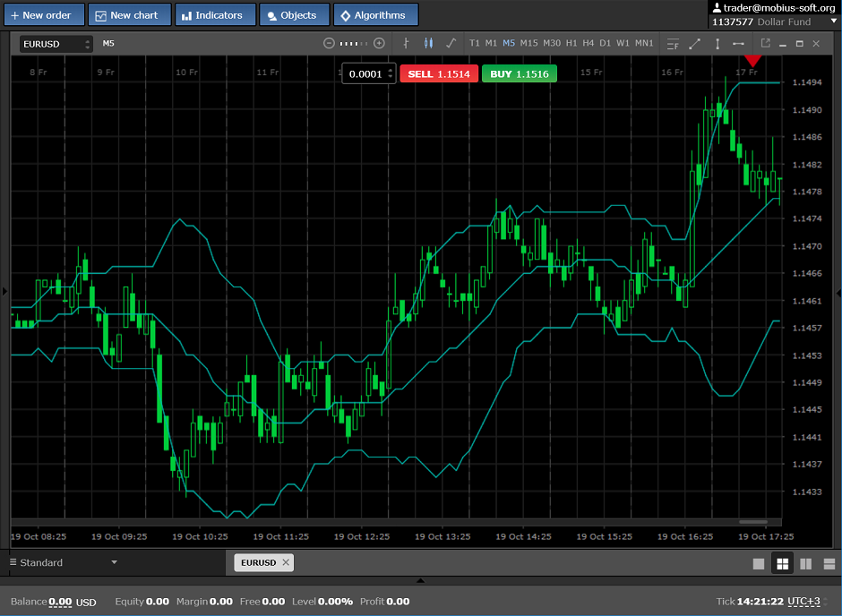842x616 pixels.
Task: Switch chart to line display mode
Action: tap(451, 44)
